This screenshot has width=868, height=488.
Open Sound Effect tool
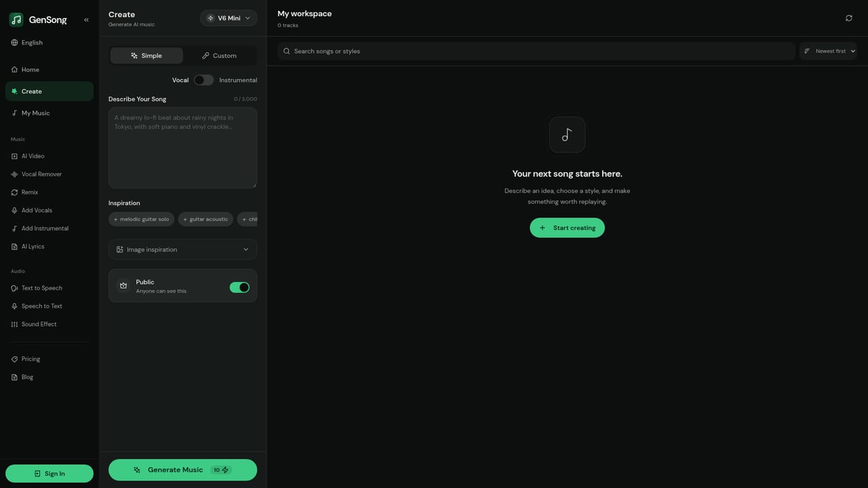point(49,324)
